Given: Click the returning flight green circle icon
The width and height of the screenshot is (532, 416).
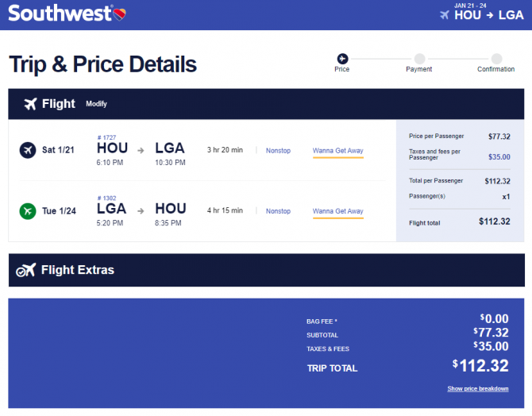Looking at the screenshot, I should coord(28,211).
